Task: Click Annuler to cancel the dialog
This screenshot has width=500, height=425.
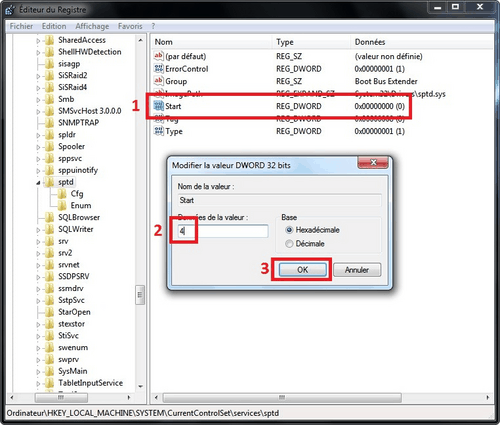Action: 357,270
